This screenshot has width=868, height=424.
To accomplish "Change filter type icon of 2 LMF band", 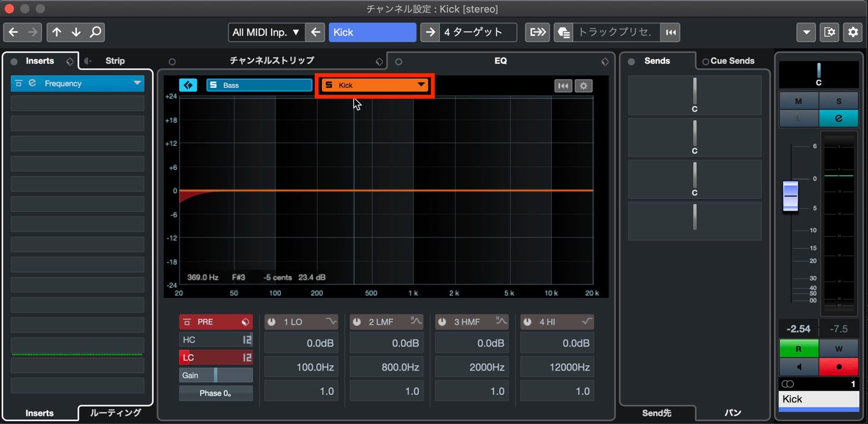I will pyautogui.click(x=416, y=321).
